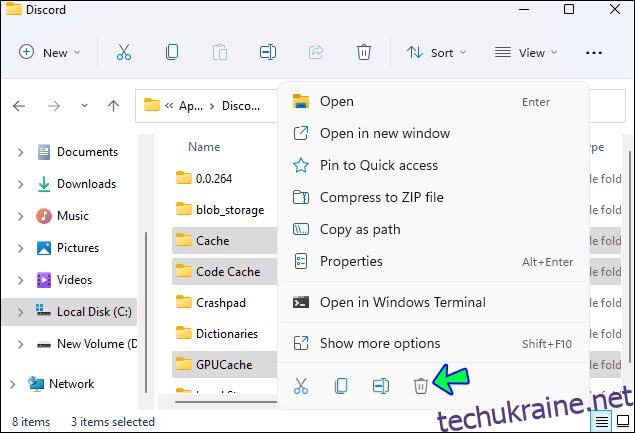
Task: Click the file list vertical scrollbar
Action: pos(630,257)
